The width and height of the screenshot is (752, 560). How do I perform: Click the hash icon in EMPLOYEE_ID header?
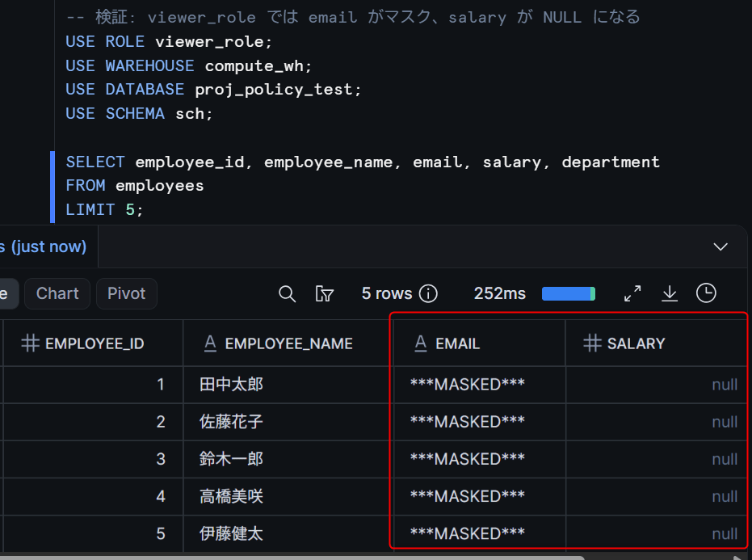coord(30,343)
